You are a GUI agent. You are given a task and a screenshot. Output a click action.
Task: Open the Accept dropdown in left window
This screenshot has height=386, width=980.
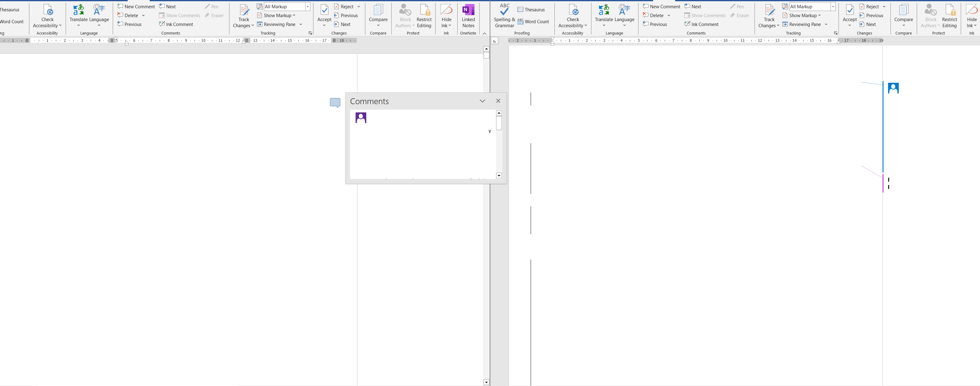(x=324, y=25)
